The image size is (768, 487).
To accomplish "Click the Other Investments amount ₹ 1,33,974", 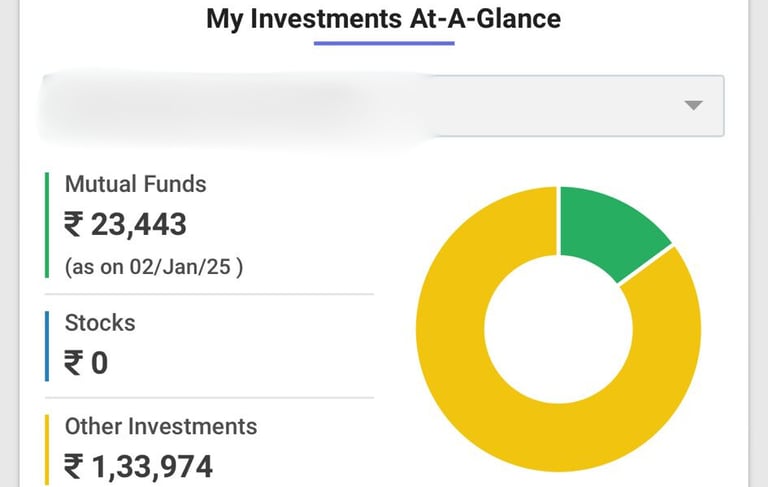I will click(x=139, y=466).
